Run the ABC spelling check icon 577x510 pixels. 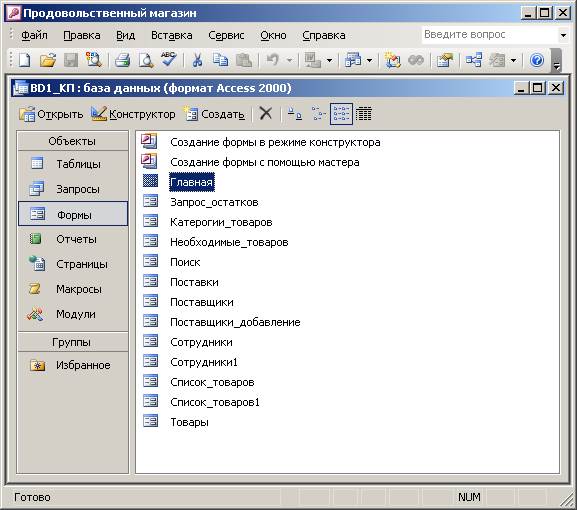pyautogui.click(x=169, y=59)
